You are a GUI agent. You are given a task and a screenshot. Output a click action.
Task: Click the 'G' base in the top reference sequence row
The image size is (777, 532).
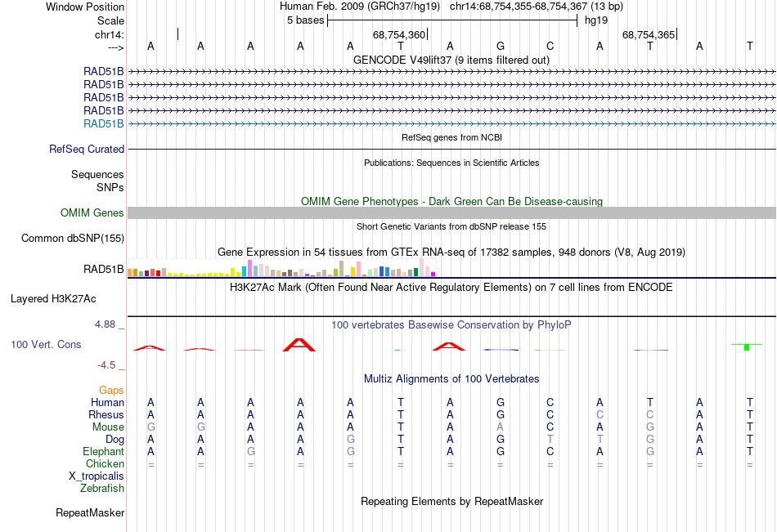501,46
